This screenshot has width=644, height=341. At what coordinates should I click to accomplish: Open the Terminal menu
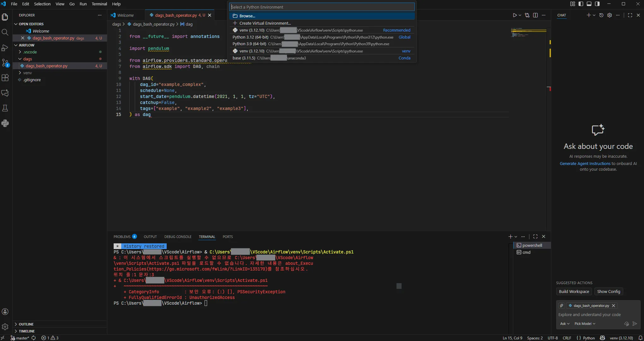coord(99,4)
